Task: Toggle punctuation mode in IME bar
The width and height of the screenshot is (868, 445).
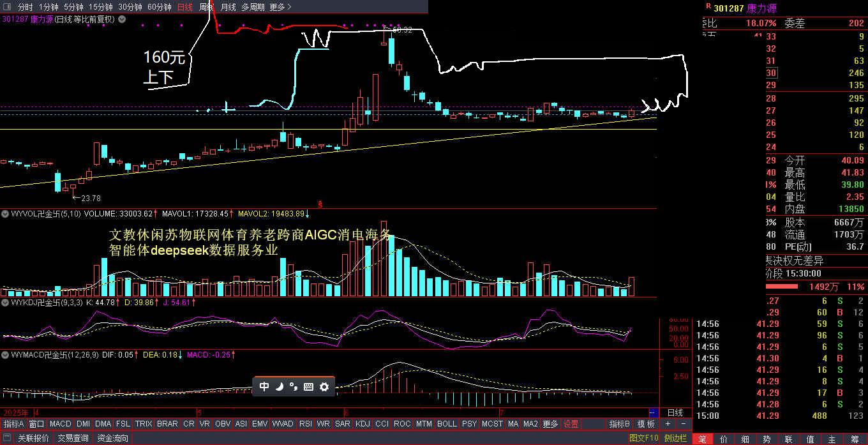Action: point(294,386)
